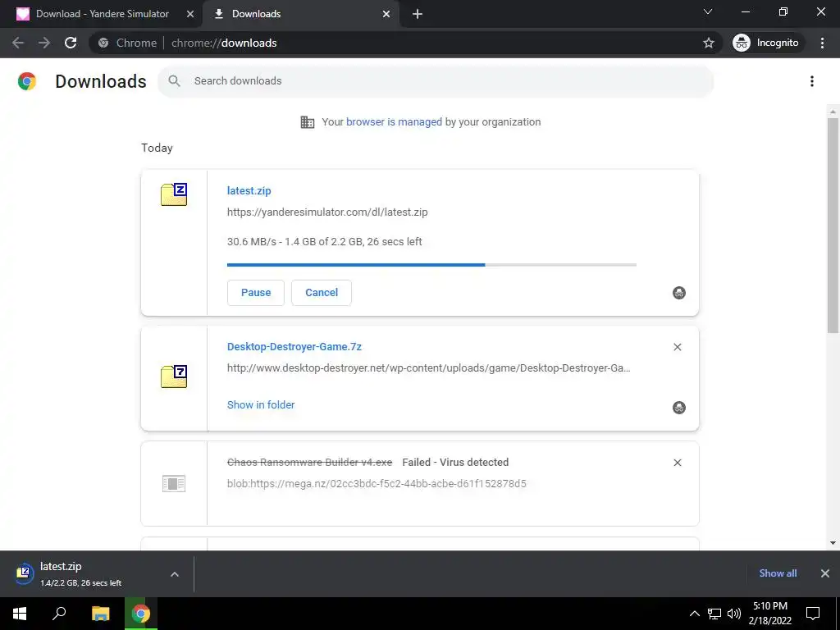Screen dimensions: 840x630
Task: Click latest.zip item in the download shelf
Action: (80, 573)
